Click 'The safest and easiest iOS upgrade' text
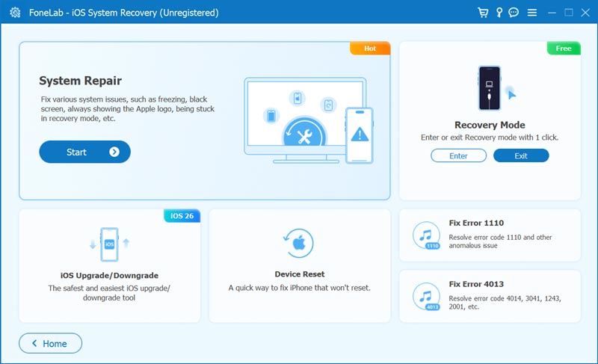The height and width of the screenshot is (364, 598). pyautogui.click(x=109, y=293)
